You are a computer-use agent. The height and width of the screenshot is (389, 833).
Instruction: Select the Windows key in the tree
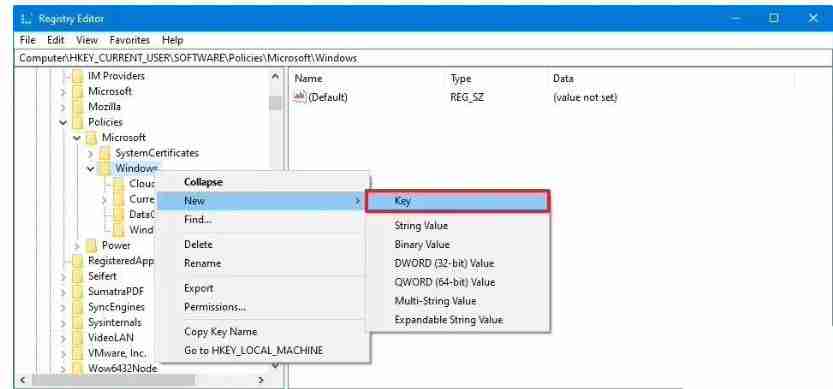136,168
